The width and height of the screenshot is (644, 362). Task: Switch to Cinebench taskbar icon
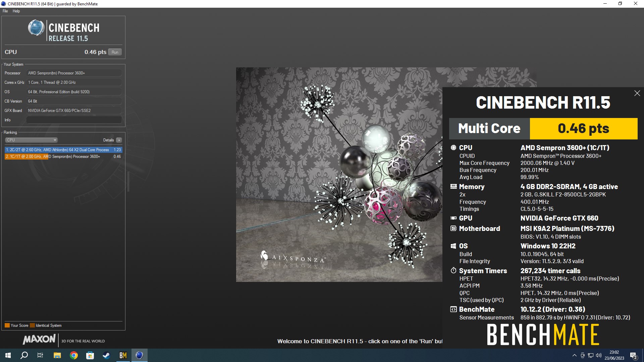click(140, 355)
